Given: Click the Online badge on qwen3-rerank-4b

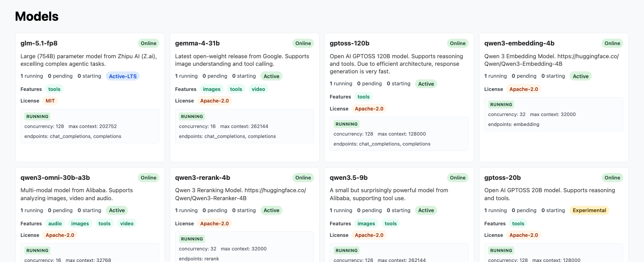Looking at the screenshot, I should click(303, 177).
